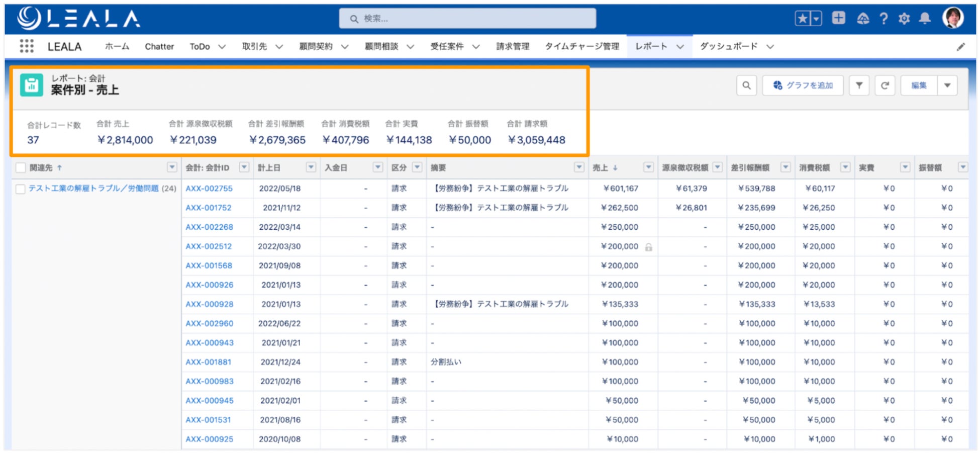980x454 pixels.
Task: Expand the 取引先 navigation chevron
Action: 279,47
